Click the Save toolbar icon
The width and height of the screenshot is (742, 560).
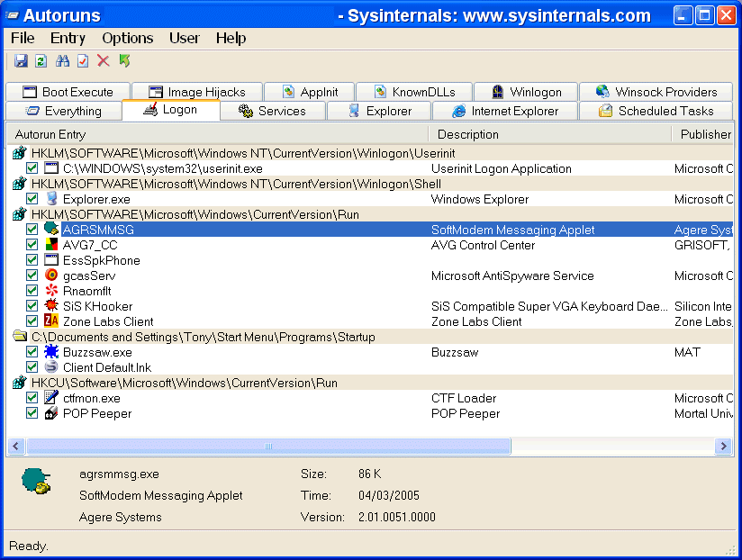coord(21,60)
